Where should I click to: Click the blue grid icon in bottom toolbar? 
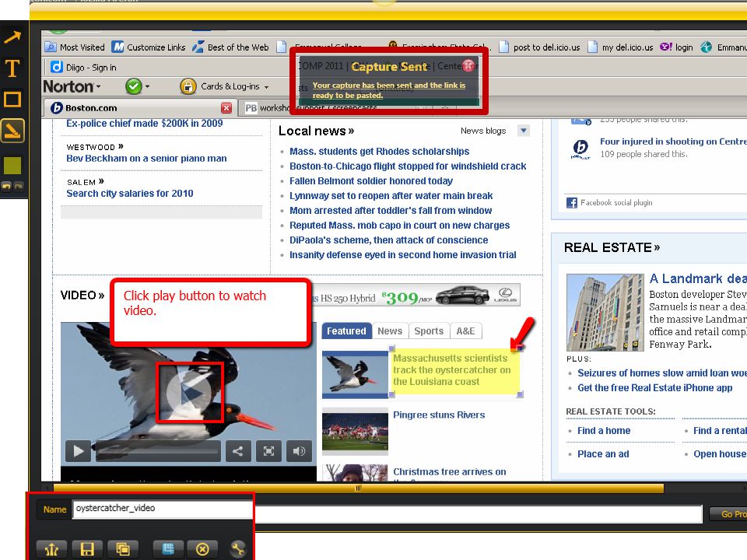(x=168, y=549)
